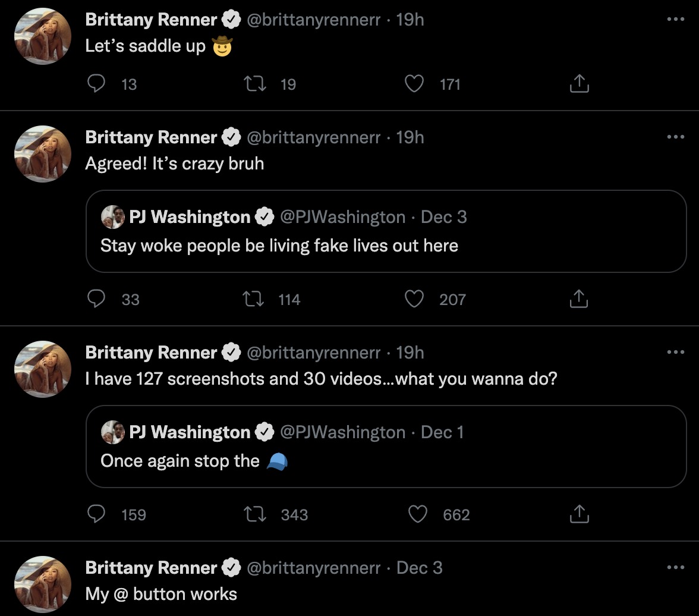This screenshot has height=616, width=699.
Task: Reply to the "127 screenshots" tweet
Action: pyautogui.click(x=96, y=514)
